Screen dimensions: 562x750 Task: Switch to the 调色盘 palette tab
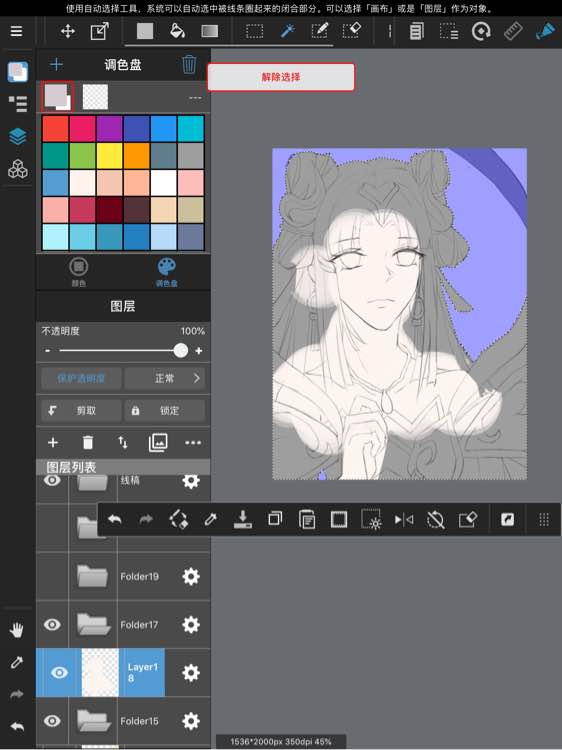point(166,272)
